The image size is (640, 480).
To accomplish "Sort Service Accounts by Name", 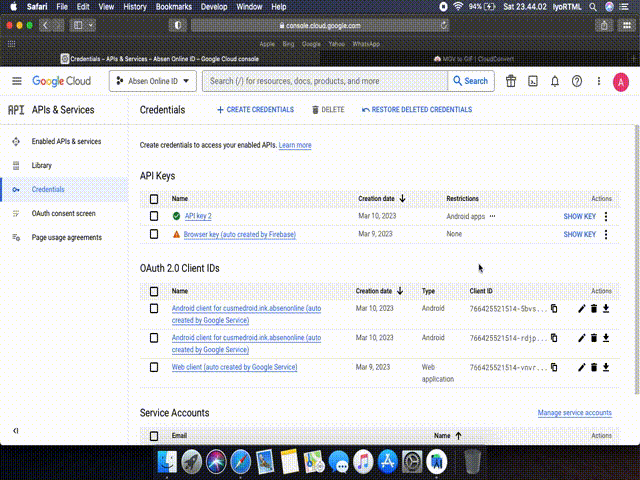I will click(448, 436).
